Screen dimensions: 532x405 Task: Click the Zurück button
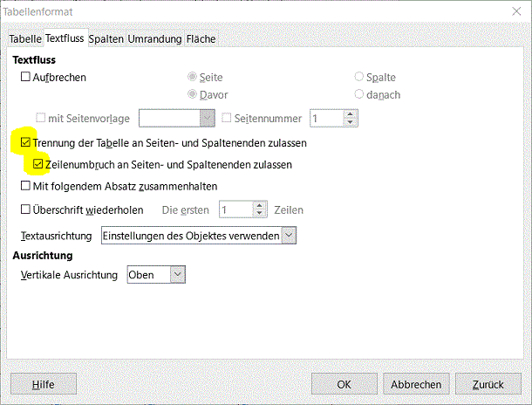tap(488, 384)
